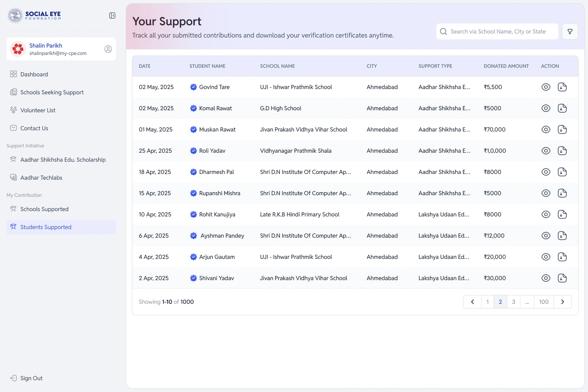Collapse the sidebar panel icon
This screenshot has width=588, height=392.
[112, 16]
